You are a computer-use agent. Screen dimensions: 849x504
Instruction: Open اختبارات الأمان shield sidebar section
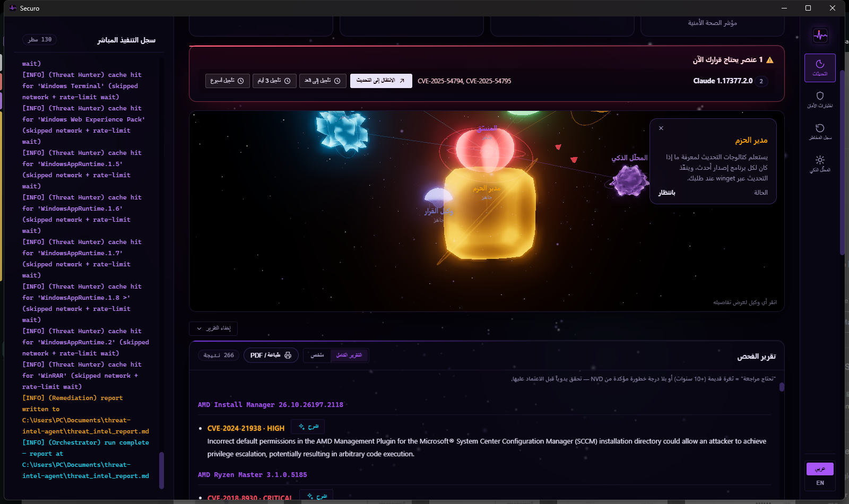[820, 100]
